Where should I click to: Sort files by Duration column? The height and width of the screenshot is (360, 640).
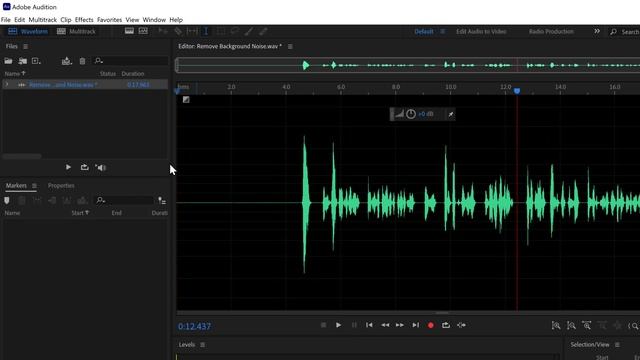tap(133, 73)
